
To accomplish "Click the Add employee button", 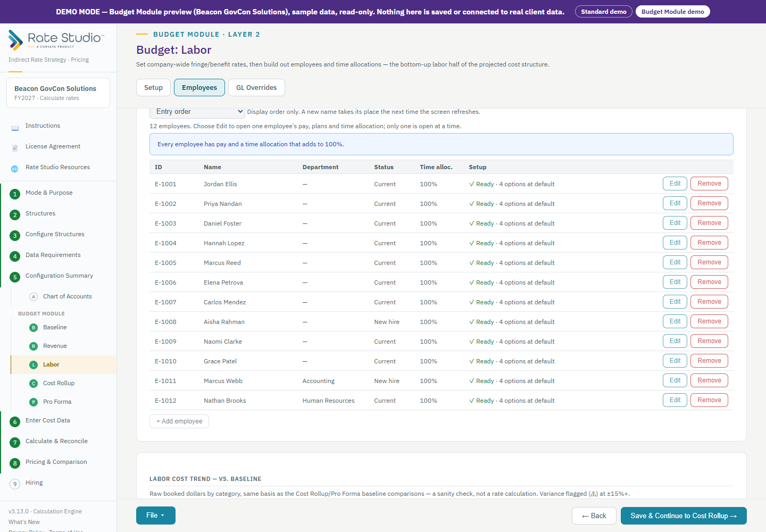I will pyautogui.click(x=179, y=421).
